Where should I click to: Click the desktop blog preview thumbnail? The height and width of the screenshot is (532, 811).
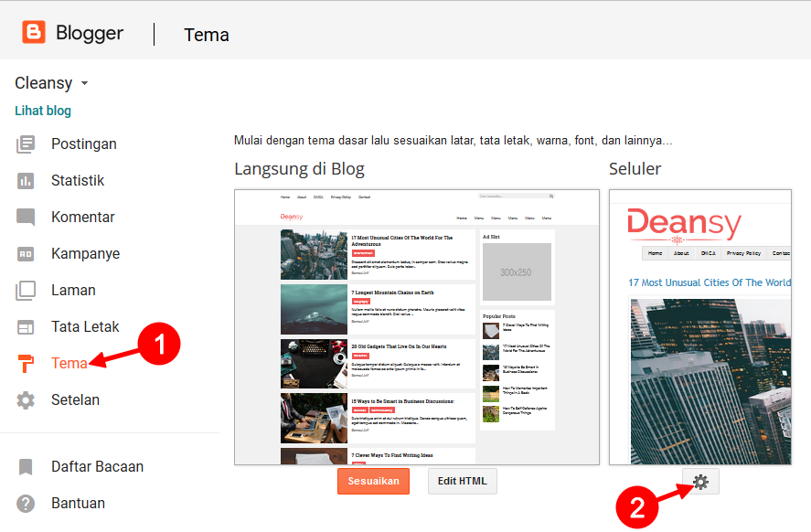417,327
